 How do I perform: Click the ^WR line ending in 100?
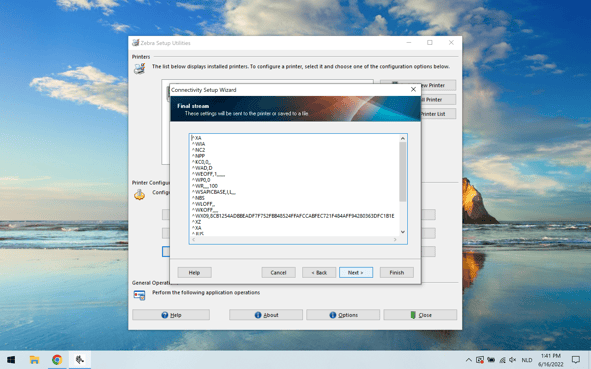click(x=205, y=186)
